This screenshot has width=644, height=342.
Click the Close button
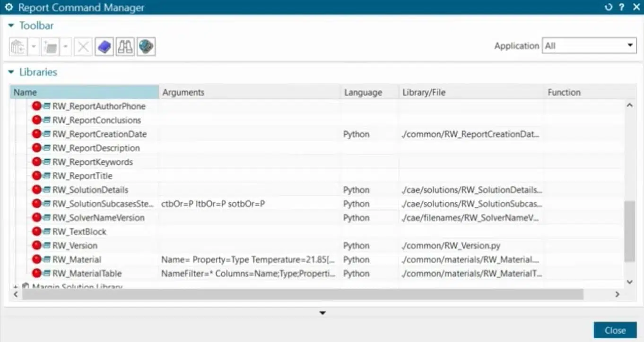pyautogui.click(x=615, y=330)
